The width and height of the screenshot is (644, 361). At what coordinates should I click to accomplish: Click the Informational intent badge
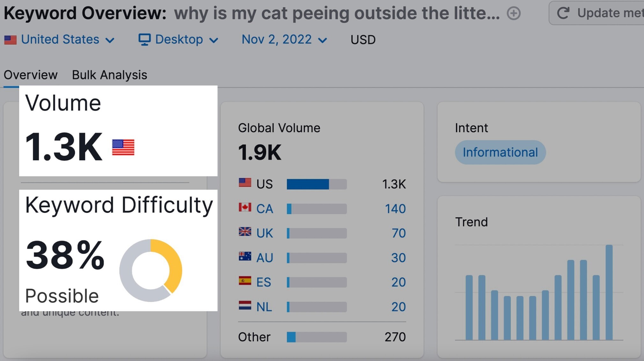tap(500, 152)
